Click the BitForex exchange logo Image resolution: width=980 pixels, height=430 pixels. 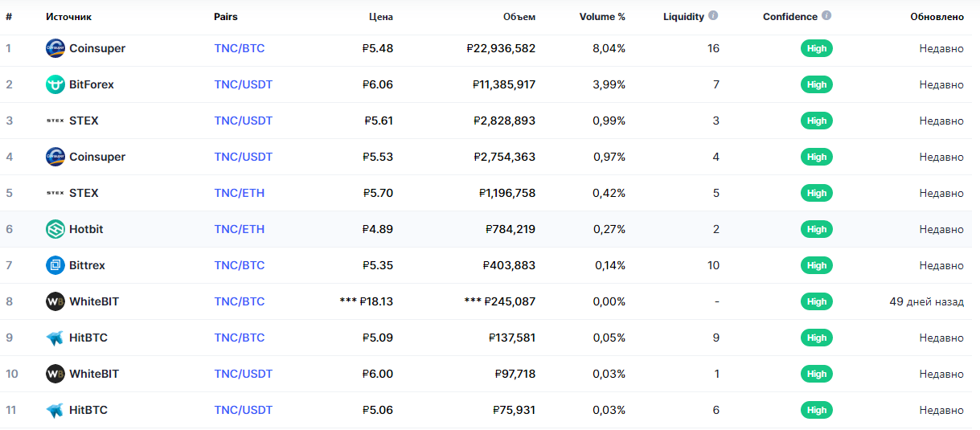pos(55,84)
